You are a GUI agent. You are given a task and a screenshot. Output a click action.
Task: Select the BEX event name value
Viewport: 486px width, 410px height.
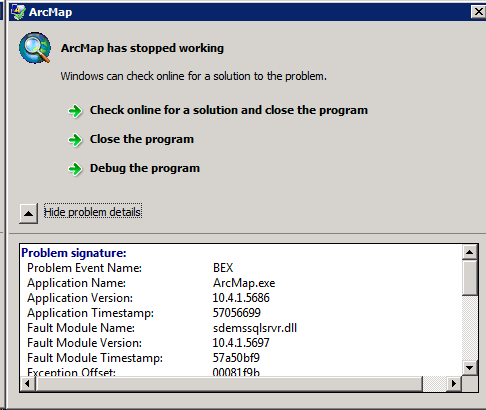[x=223, y=268]
